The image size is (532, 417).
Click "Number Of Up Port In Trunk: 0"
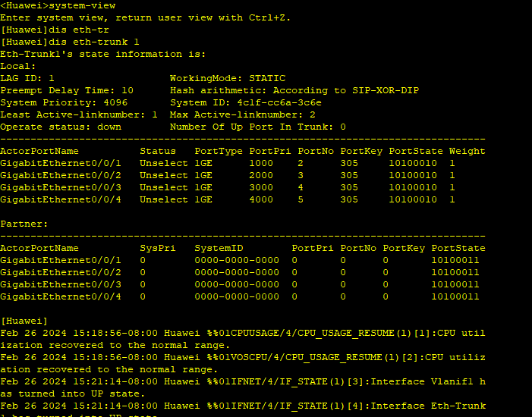click(x=258, y=127)
